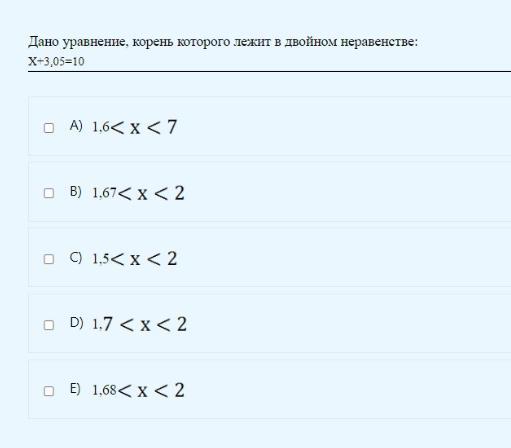This screenshot has width=511, height=448.
Task: Check the checkbox for answer A
Action: click(49, 128)
